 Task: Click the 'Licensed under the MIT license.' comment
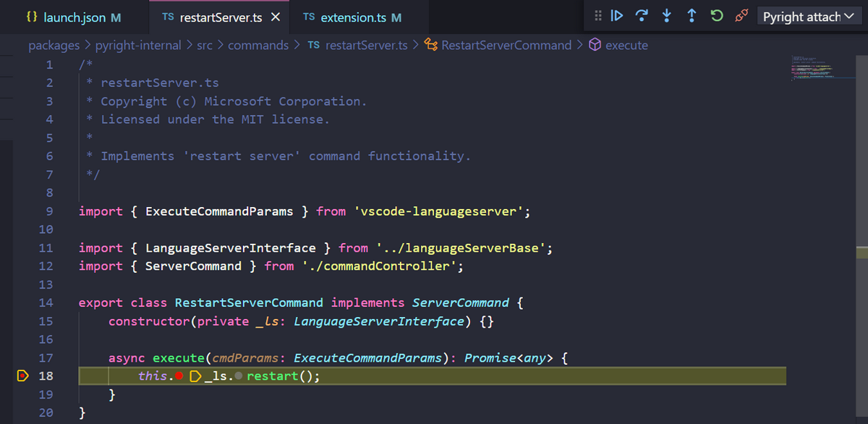tap(215, 119)
